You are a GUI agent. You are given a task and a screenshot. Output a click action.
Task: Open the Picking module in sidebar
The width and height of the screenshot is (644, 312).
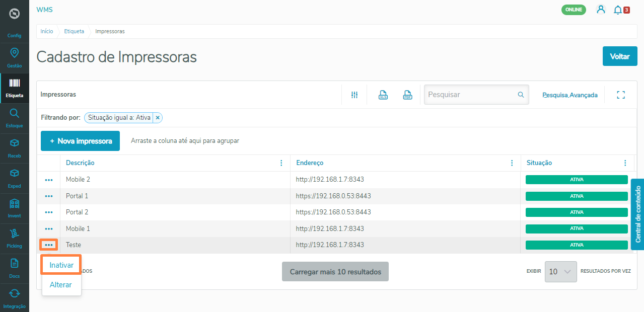(x=14, y=237)
